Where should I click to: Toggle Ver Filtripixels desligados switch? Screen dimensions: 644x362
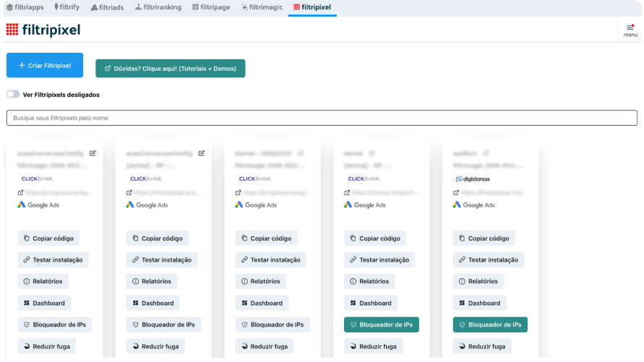tap(13, 95)
